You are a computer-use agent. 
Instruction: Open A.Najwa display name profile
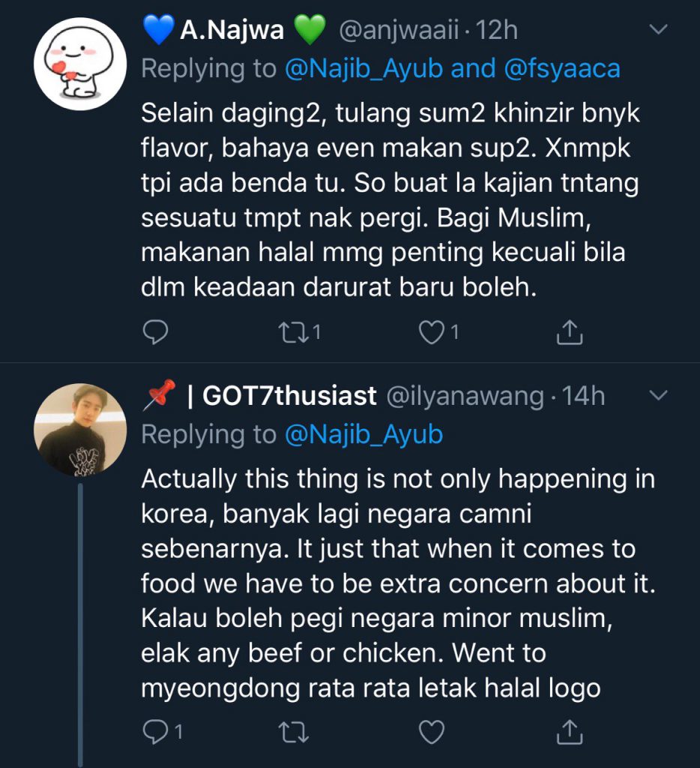pos(232,31)
